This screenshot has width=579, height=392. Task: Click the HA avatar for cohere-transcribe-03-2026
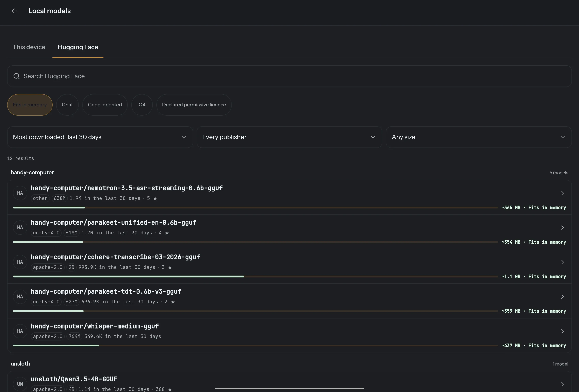point(20,262)
